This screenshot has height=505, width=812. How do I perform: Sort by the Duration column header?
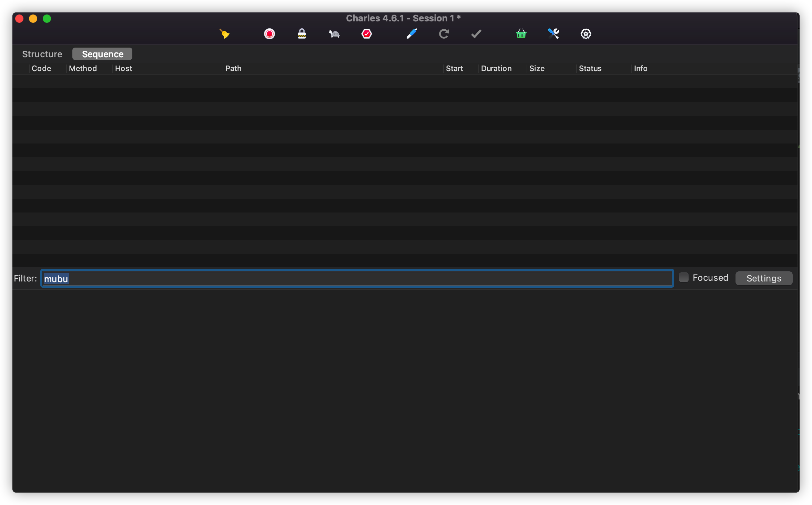tap(496, 68)
